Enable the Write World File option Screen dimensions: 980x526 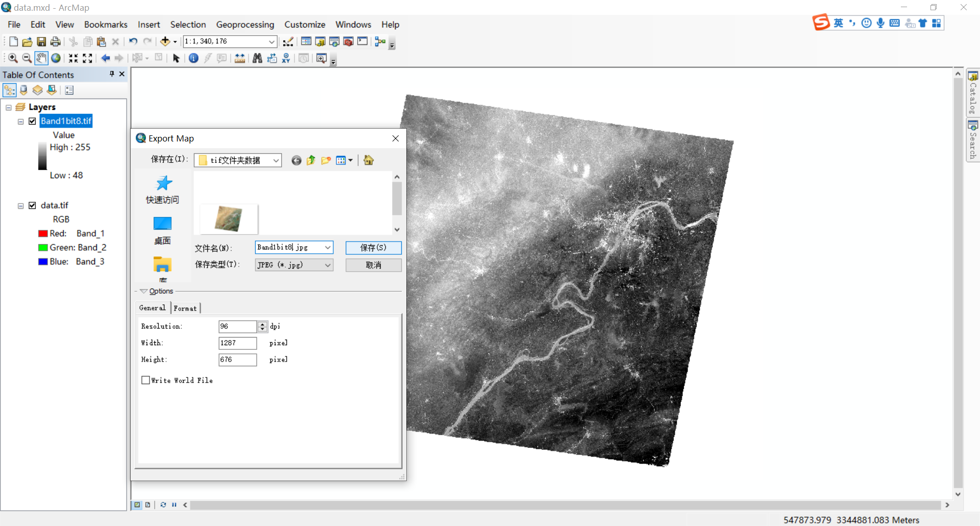[146, 380]
